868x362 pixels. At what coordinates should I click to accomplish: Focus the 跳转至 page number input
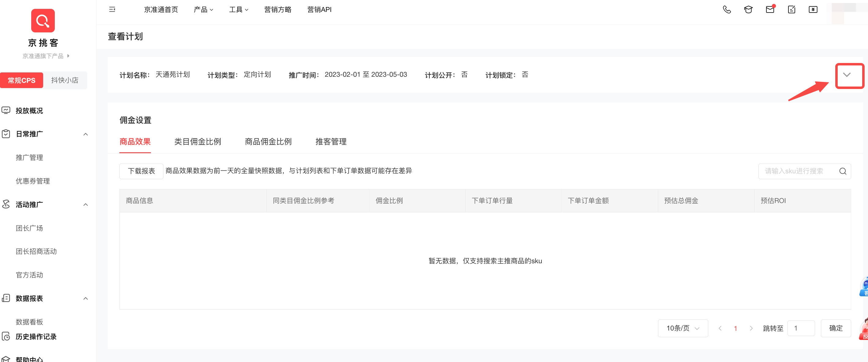point(801,328)
